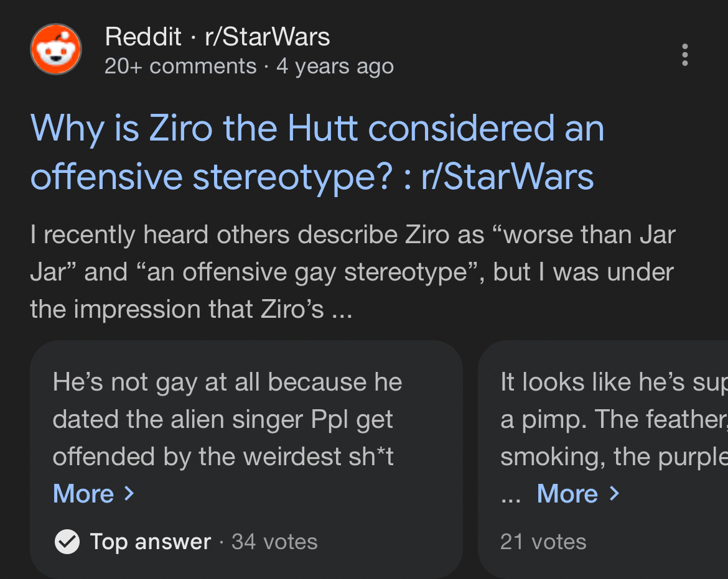728x579 pixels.
Task: Click the "4 years ago" timestamp
Action: (335, 66)
